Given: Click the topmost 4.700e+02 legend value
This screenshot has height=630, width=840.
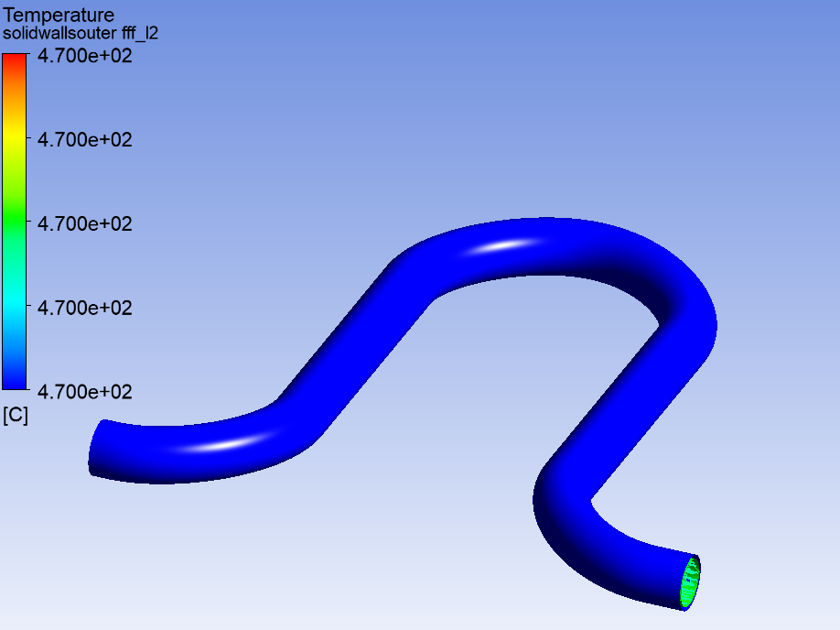Looking at the screenshot, I should click(85, 56).
